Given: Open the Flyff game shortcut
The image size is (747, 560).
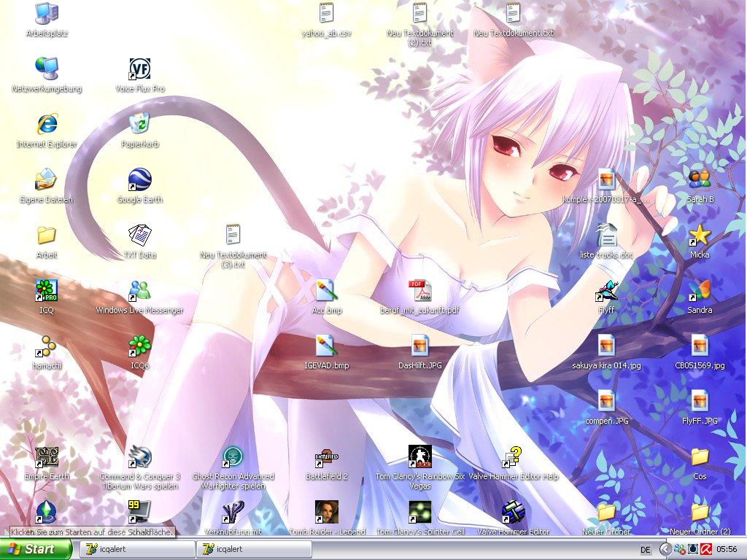Looking at the screenshot, I should pos(606,290).
